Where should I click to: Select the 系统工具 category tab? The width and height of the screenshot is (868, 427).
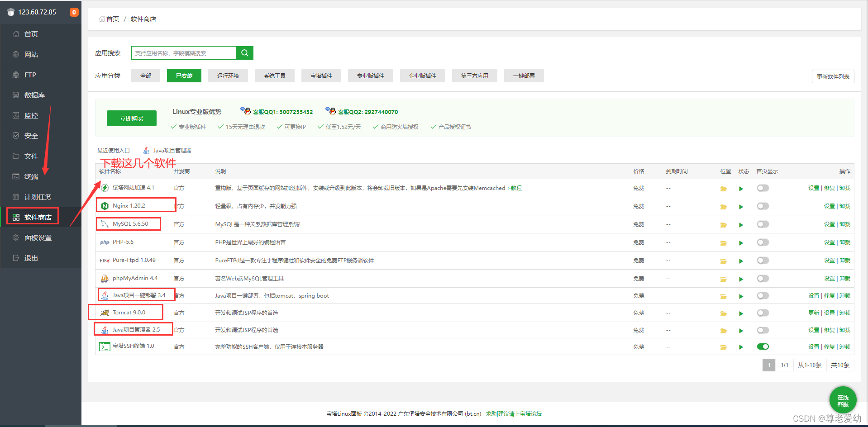(x=275, y=76)
